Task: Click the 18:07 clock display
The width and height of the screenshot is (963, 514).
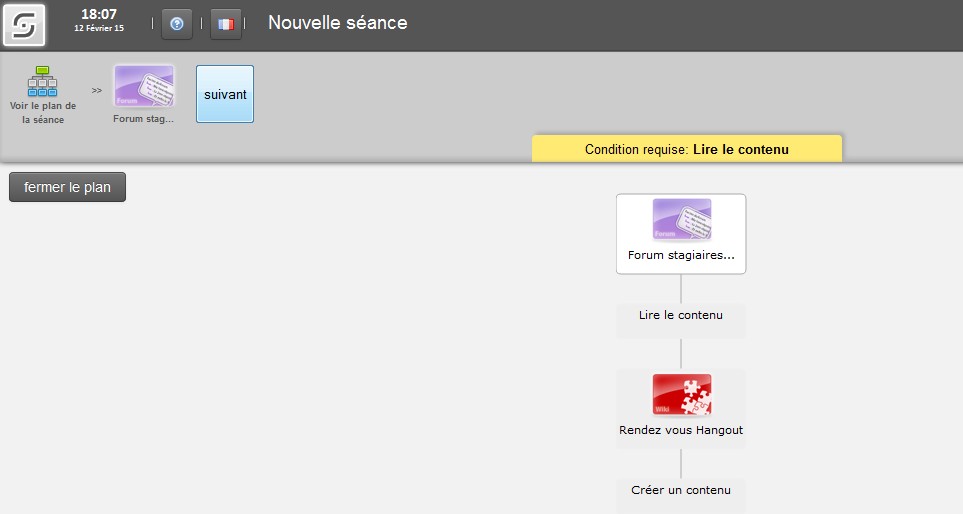Action: point(99,14)
